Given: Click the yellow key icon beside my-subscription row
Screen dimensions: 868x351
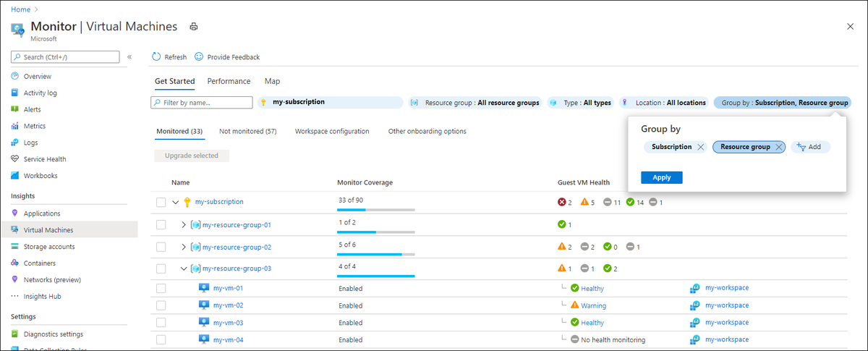Looking at the screenshot, I should tap(187, 202).
